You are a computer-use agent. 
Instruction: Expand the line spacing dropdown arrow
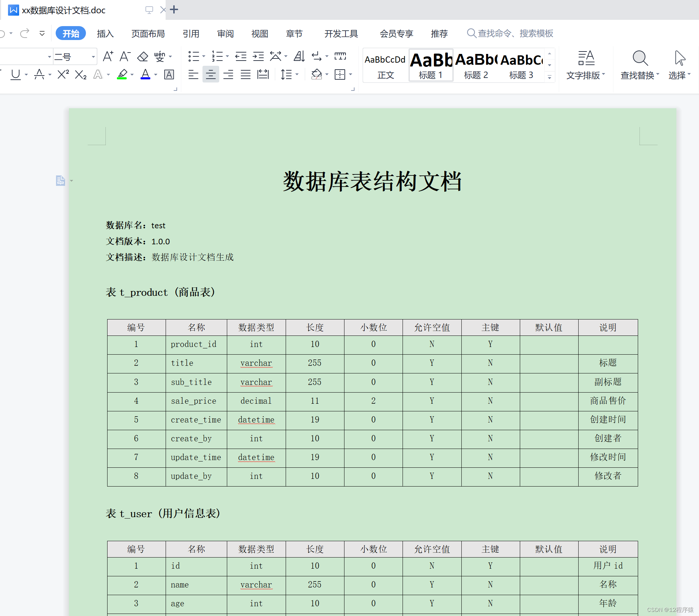coord(297,74)
